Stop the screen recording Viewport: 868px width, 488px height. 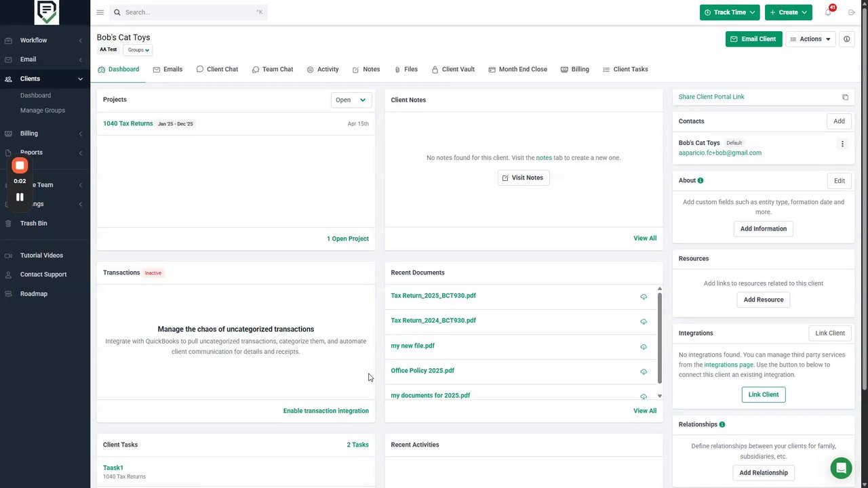tap(20, 166)
